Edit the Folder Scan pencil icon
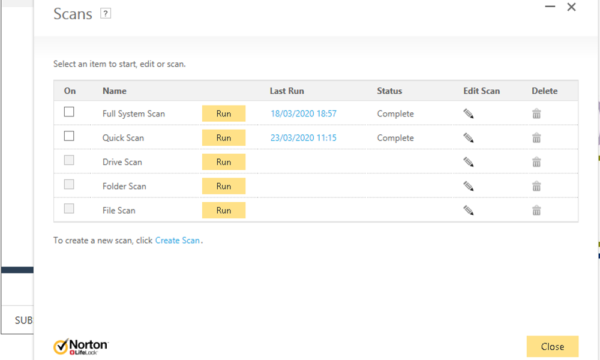 (468, 186)
